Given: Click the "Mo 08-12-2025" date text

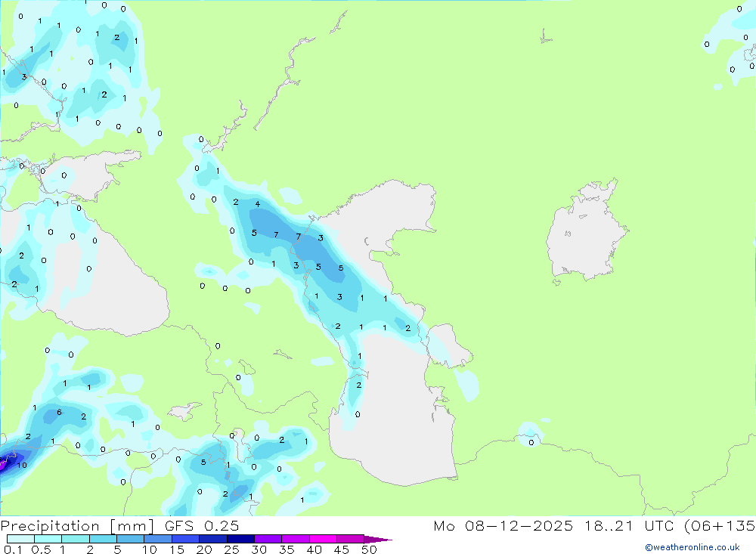Looking at the screenshot, I should tap(503, 525).
